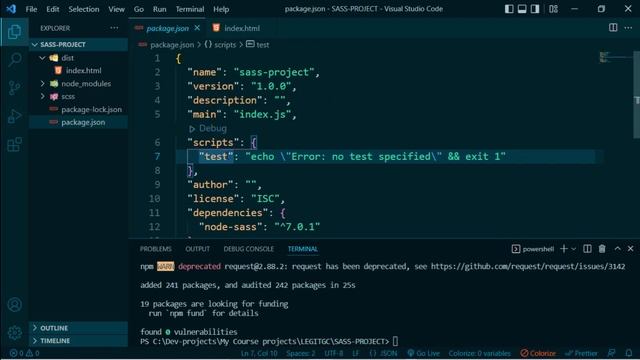Open the Search view in activity bar
The width and height of the screenshot is (640, 360).
(14, 60)
